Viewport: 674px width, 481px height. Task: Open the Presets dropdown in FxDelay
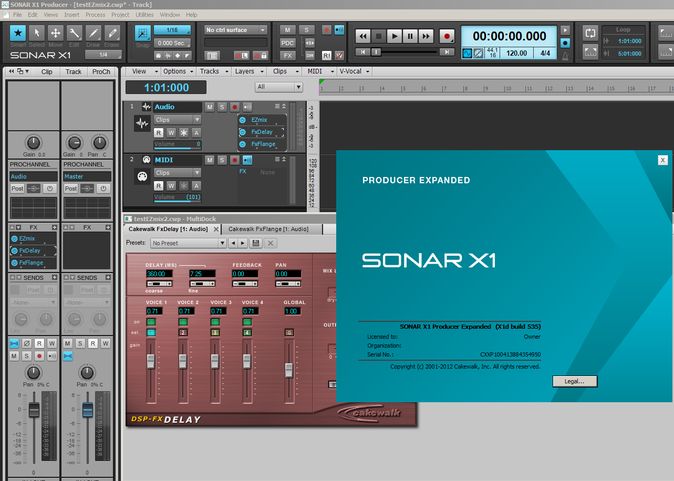(187, 243)
